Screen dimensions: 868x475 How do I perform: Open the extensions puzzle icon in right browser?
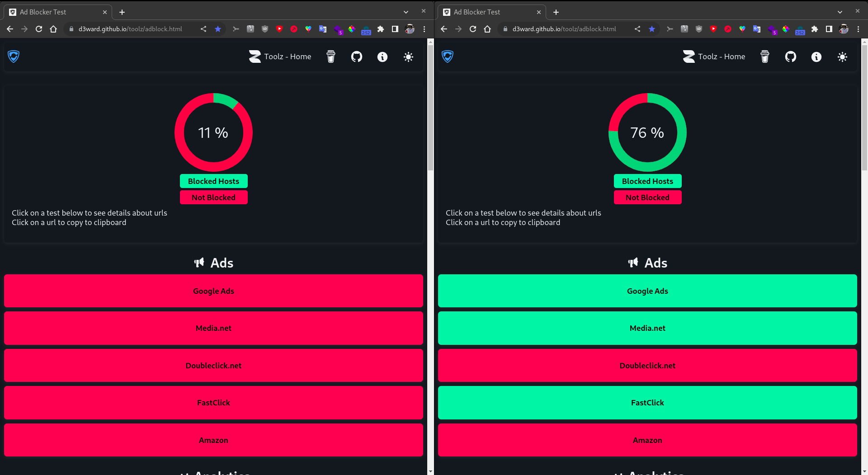(814, 29)
